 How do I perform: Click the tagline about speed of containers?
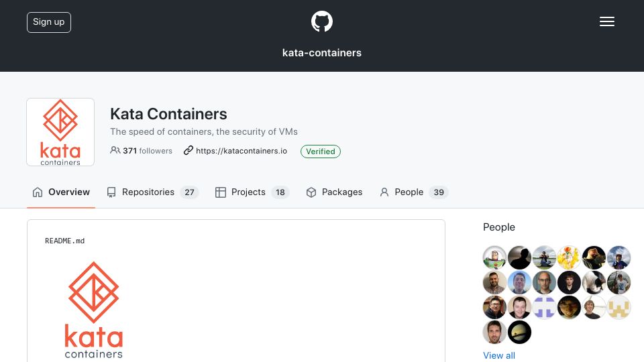[204, 132]
